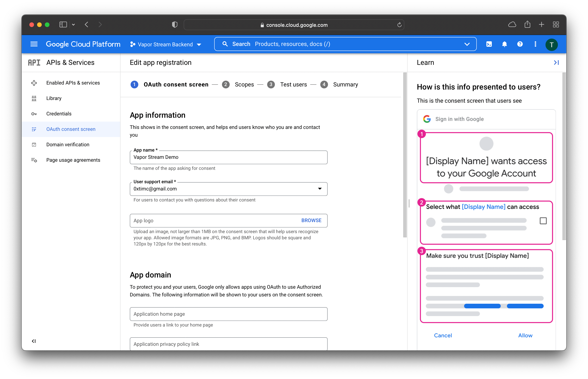Click the Domain verification icon
588x379 pixels.
pos(34,144)
